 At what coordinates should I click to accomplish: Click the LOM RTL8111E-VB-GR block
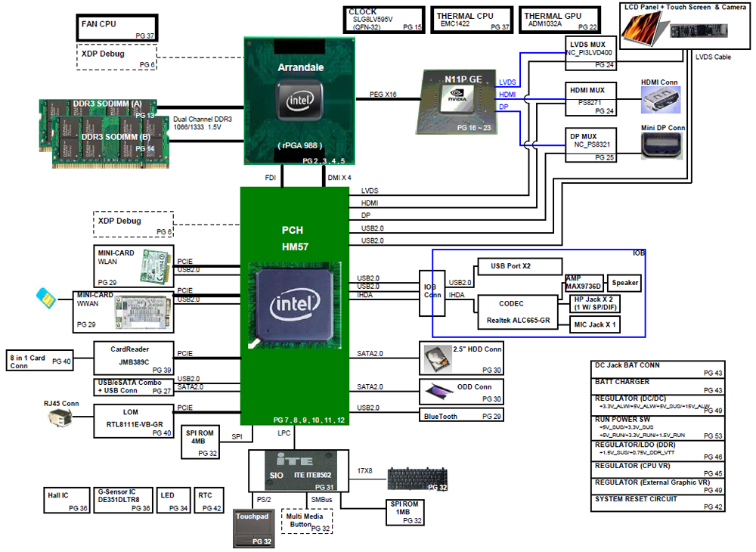coord(134,421)
